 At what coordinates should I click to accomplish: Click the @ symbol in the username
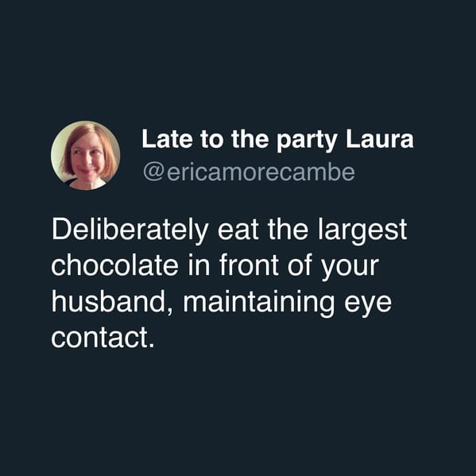[153, 172]
